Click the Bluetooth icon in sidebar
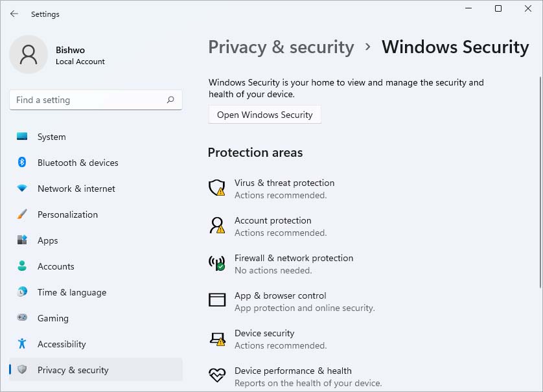This screenshot has height=392, width=543. [x=22, y=163]
